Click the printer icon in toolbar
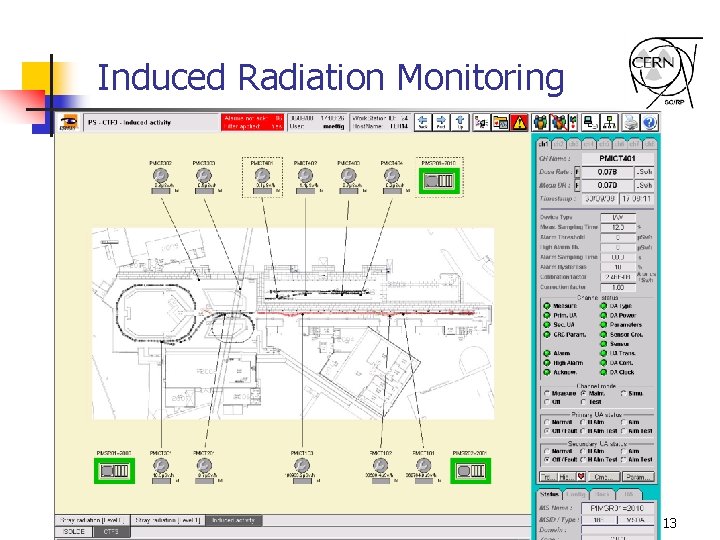Screen dimensions: 720x540 630,123
